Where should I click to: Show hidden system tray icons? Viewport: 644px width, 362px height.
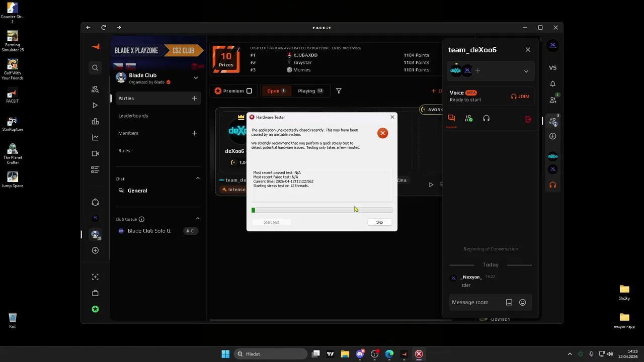pyautogui.click(x=570, y=354)
